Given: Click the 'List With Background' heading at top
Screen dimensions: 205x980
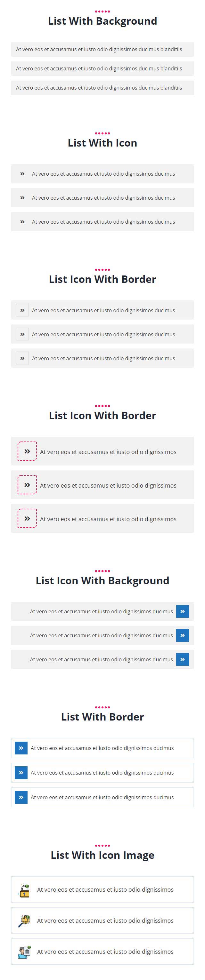Looking at the screenshot, I should pos(102,21).
